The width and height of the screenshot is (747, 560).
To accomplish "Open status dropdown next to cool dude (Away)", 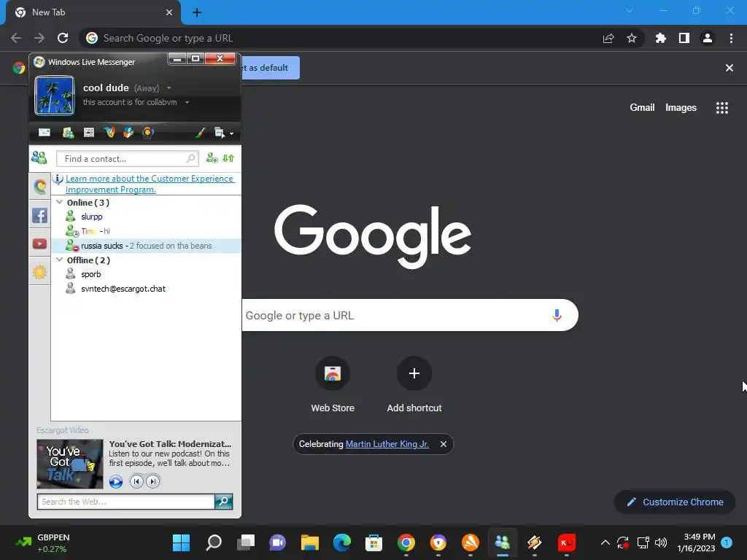I will (x=169, y=88).
